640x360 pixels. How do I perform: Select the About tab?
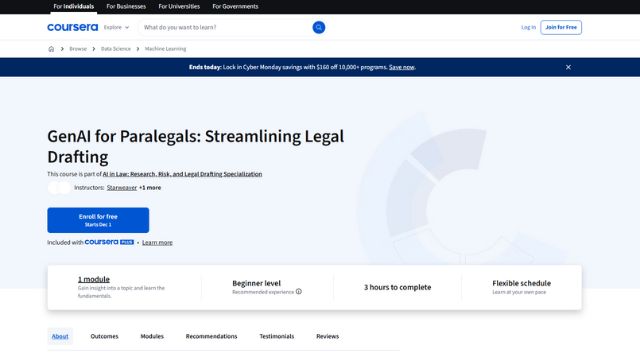coord(60,336)
